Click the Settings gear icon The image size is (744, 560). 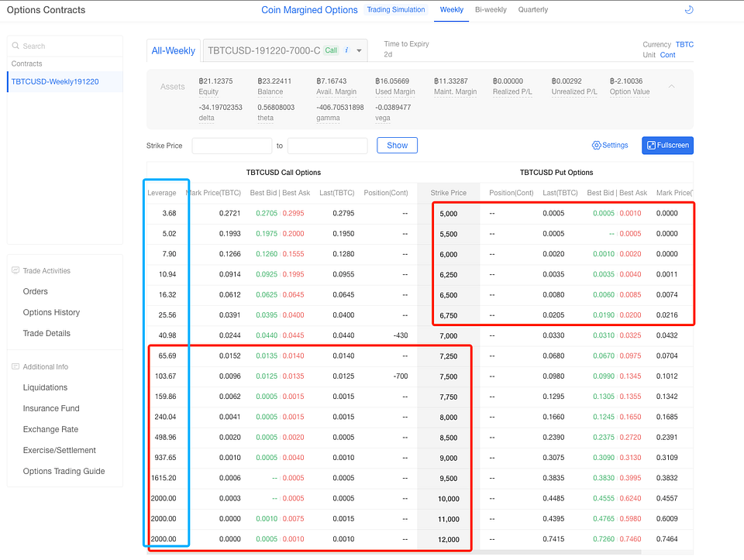click(596, 145)
